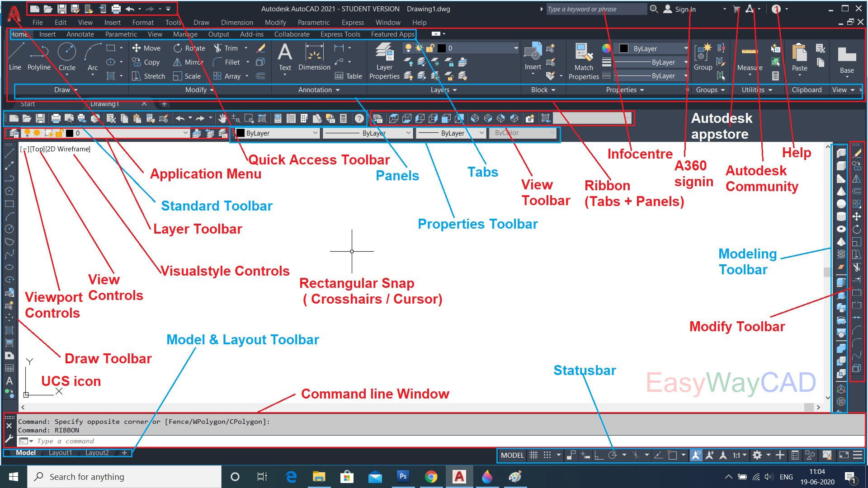Click the black color swatch in Properties toolbar
Viewport: 868px width, 488px height.
coord(241,133)
